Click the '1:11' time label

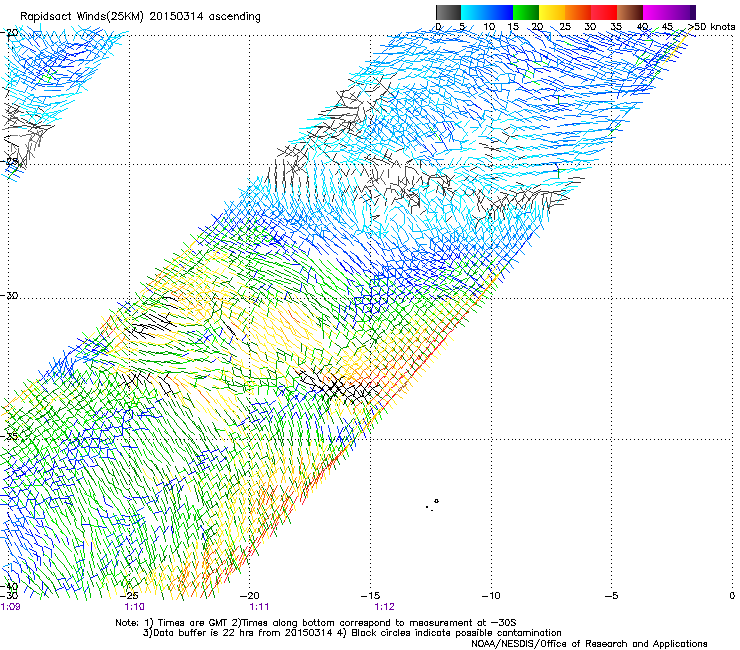259,607
